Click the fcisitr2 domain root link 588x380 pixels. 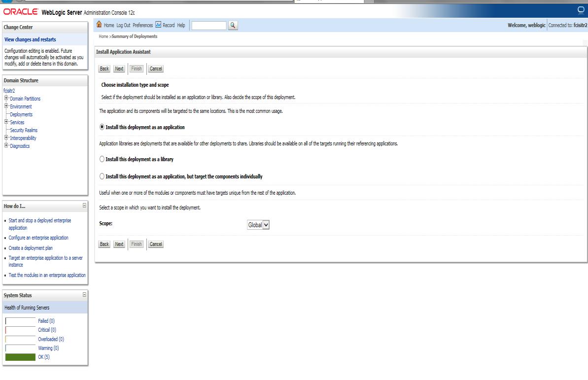coord(9,91)
